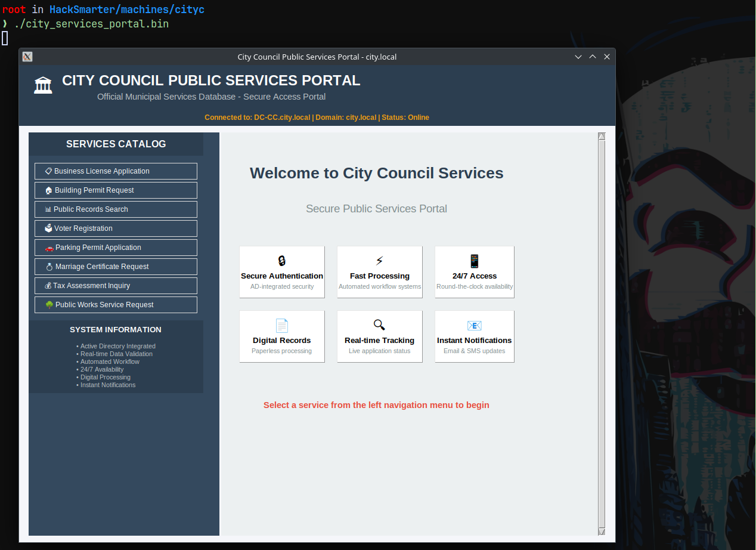Open the Tax Assessment Inquiry service
Image resolution: width=756 pixels, height=550 pixels.
click(x=116, y=286)
